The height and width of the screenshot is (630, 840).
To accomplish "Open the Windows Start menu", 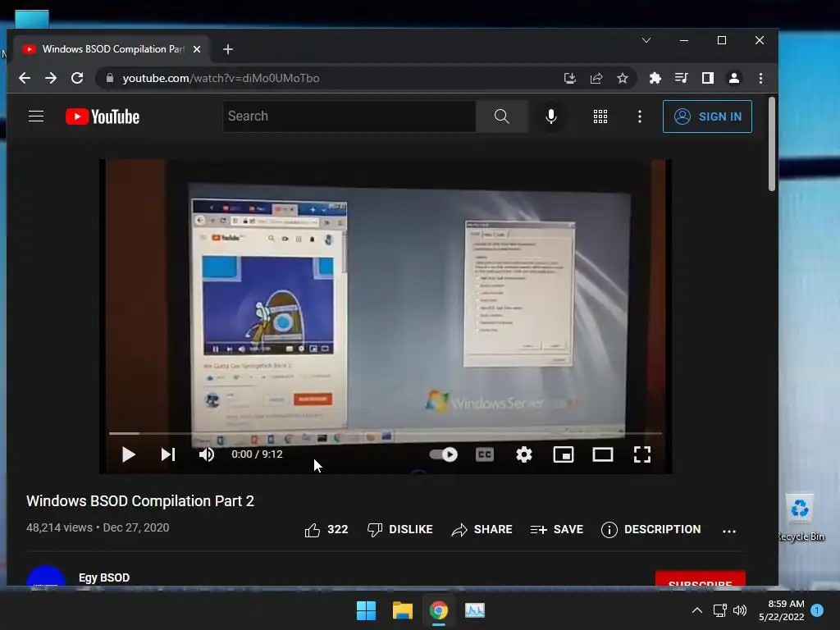I will pyautogui.click(x=367, y=610).
